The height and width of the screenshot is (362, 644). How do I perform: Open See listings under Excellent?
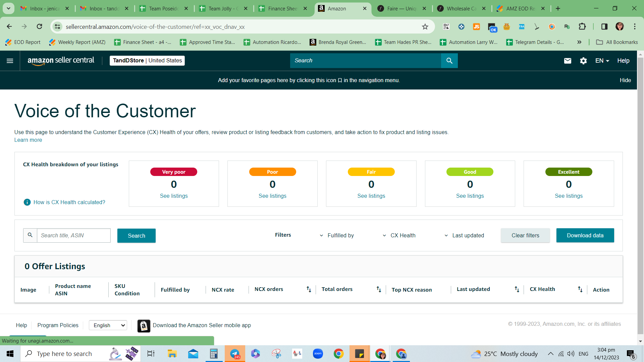(x=569, y=196)
